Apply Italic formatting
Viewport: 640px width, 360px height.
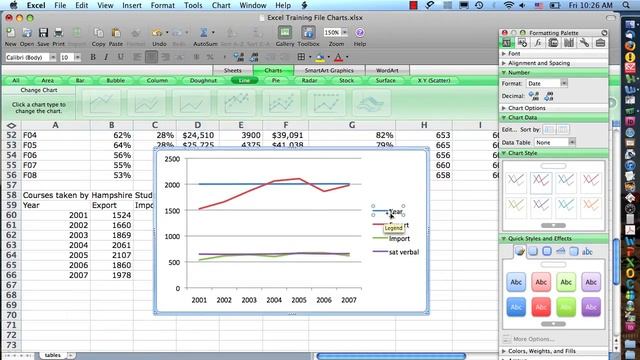pyautogui.click(x=107, y=57)
